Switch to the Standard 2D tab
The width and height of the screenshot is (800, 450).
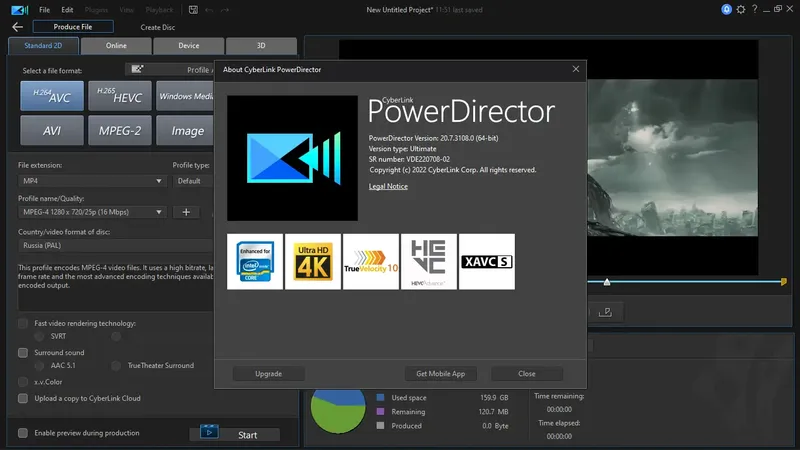click(43, 45)
